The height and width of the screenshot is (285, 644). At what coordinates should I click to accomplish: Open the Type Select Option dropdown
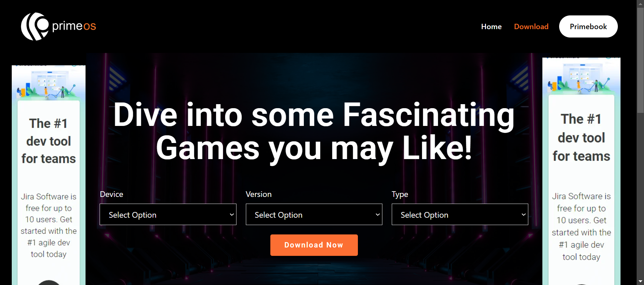tap(460, 215)
